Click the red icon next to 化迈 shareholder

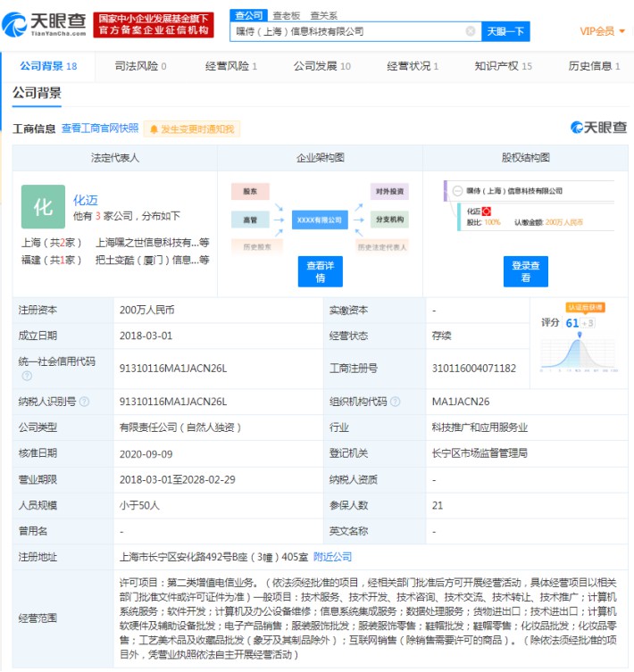point(487,212)
